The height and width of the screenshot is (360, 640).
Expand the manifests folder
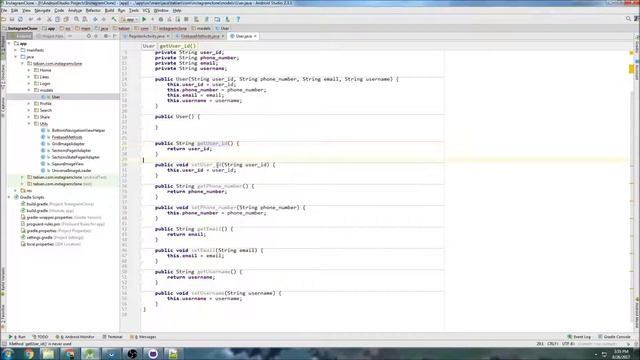click(x=16, y=50)
